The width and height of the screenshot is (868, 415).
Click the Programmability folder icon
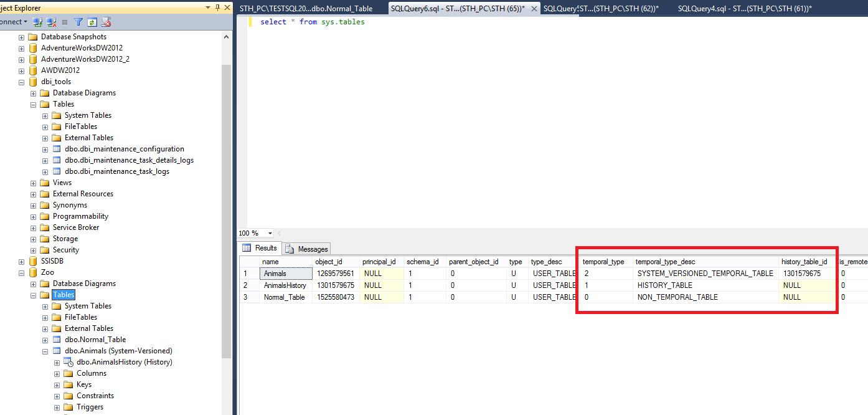coord(45,216)
